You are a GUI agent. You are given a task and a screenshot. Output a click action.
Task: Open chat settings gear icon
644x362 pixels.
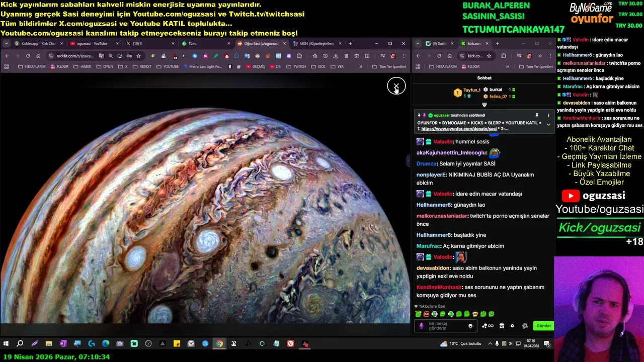coord(512,326)
